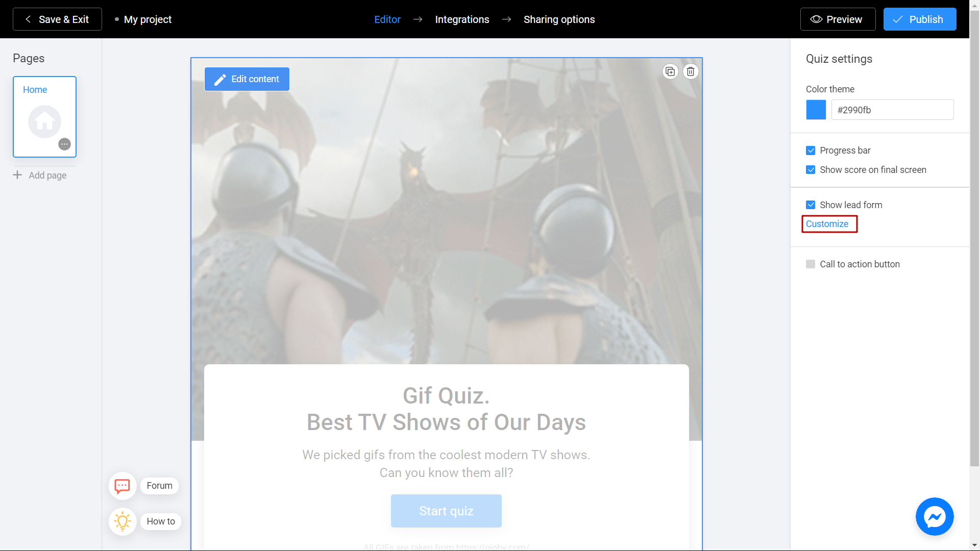Click the Forum chat bubble icon
Image resolution: width=980 pixels, height=551 pixels.
(122, 486)
